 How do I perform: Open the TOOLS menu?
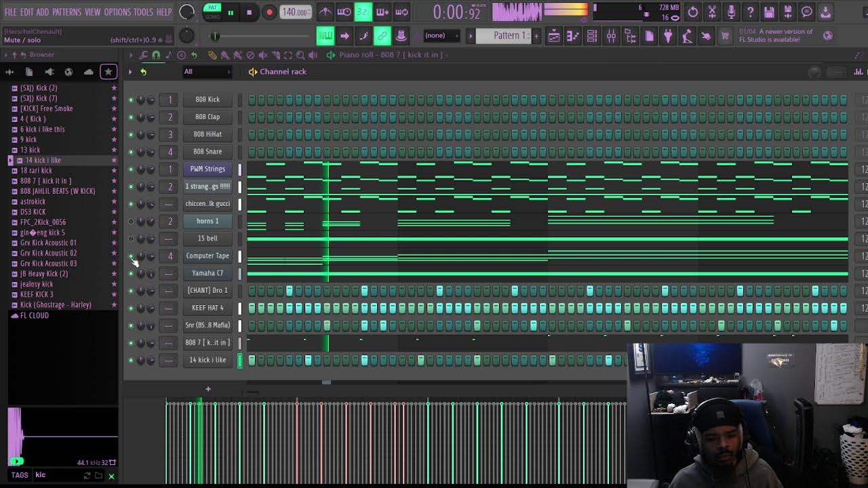tap(143, 12)
